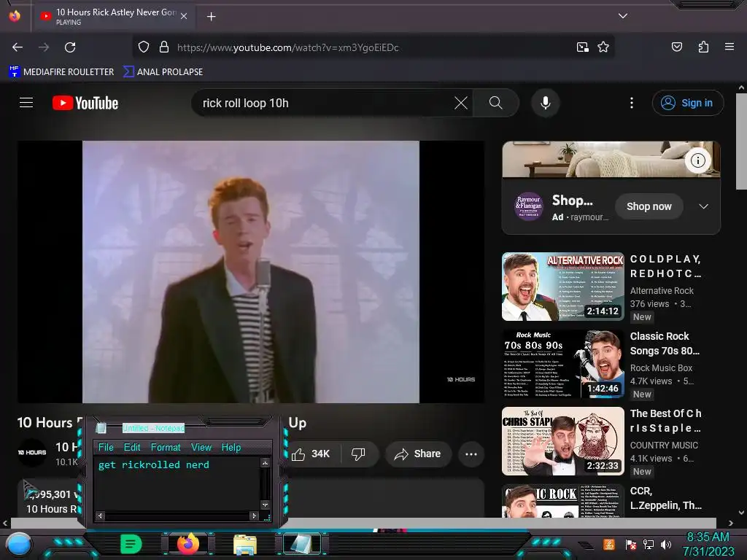Expand the ad card chevron
The height and width of the screenshot is (560, 747).
click(x=703, y=206)
